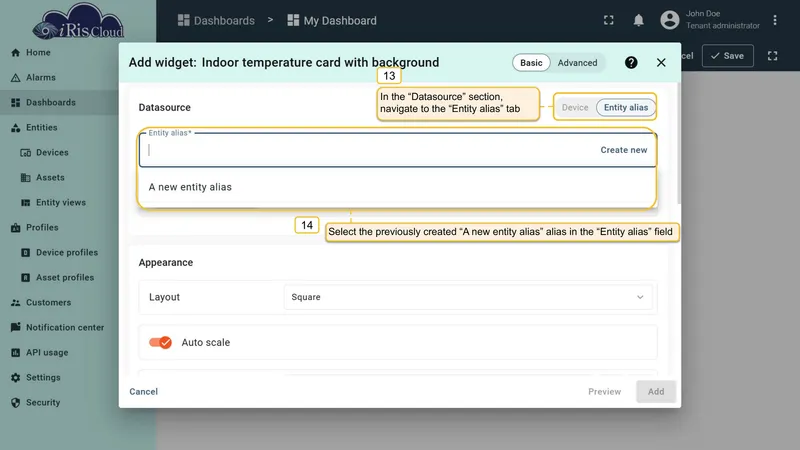The width and height of the screenshot is (800, 450).
Task: Select the Device datasource option
Action: click(x=575, y=107)
